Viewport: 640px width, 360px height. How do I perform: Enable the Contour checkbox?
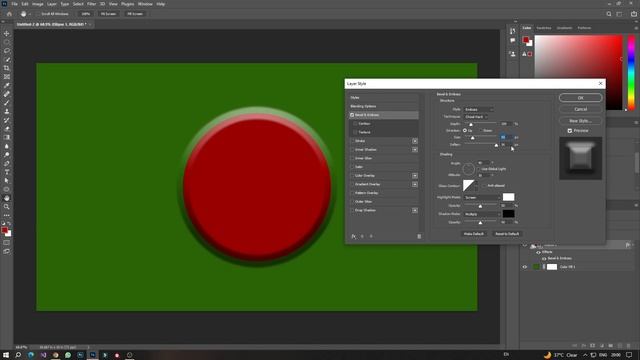pyautogui.click(x=355, y=124)
